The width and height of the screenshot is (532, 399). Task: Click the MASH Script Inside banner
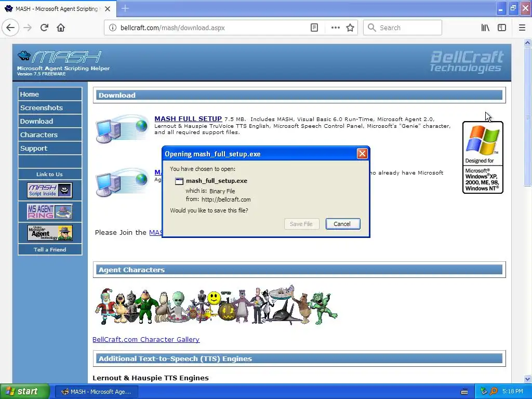50,190
